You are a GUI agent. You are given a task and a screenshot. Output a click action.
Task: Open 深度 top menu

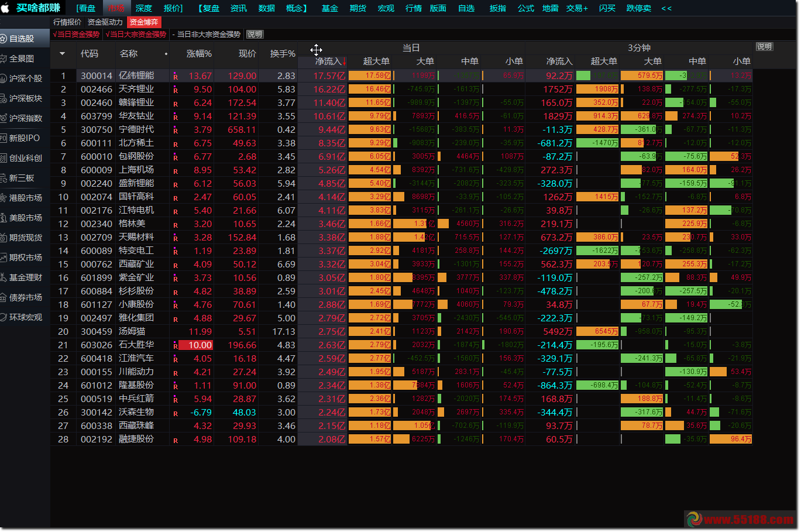click(x=143, y=8)
